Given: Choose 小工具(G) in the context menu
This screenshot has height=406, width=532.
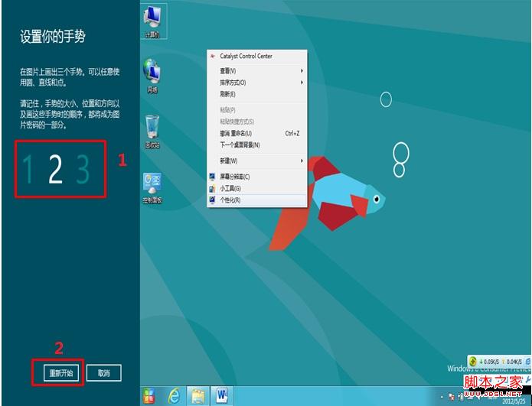Looking at the screenshot, I should tap(257, 188).
